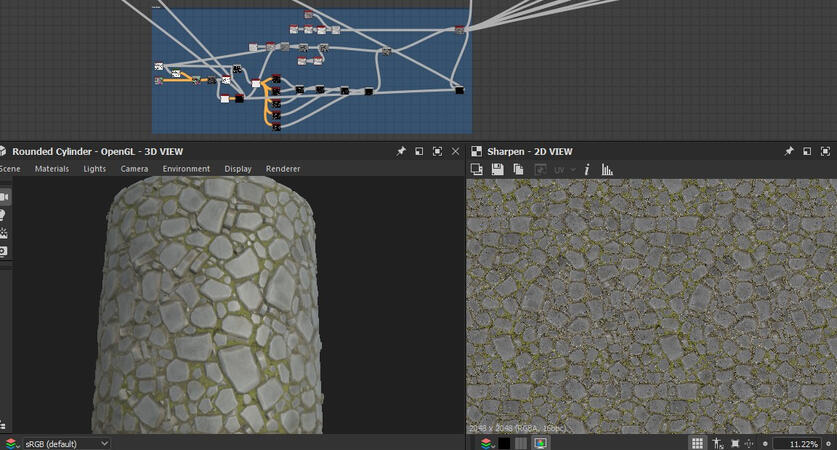The height and width of the screenshot is (450, 837).
Task: Open the Renderer menu
Action: 282,169
